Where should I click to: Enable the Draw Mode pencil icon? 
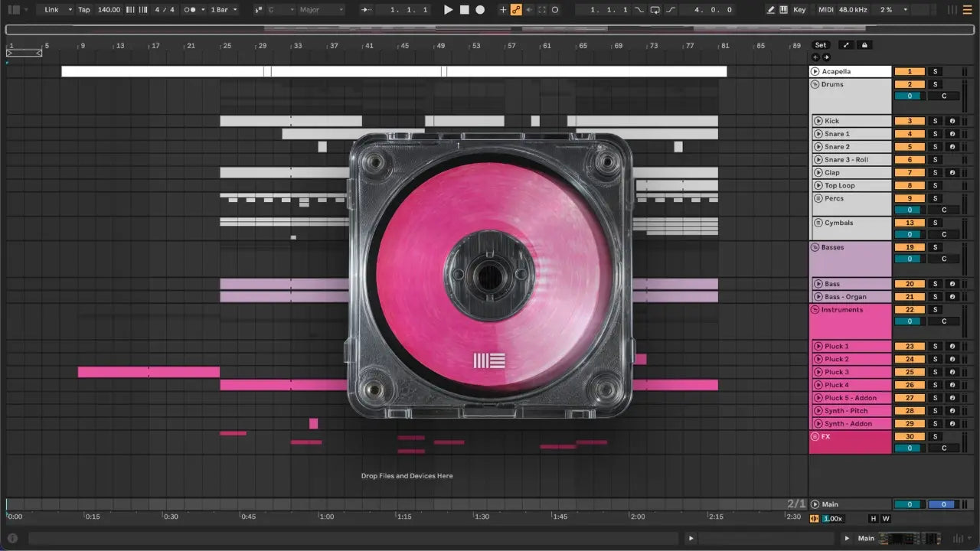point(771,10)
